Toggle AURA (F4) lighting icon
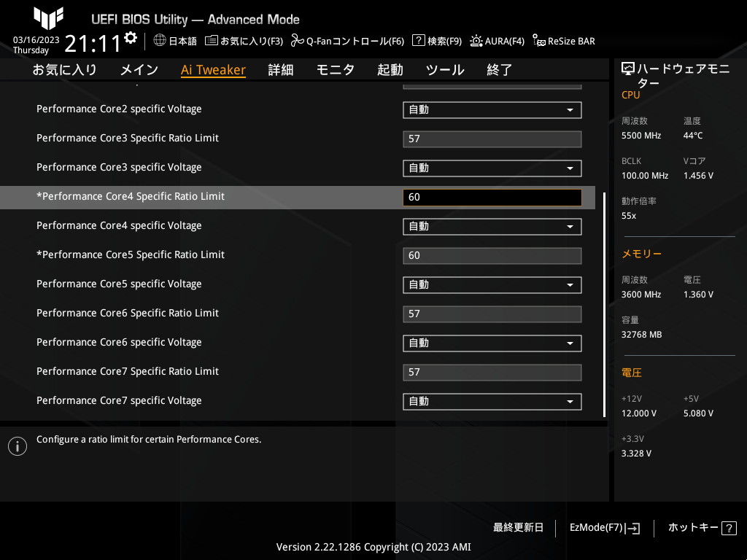Viewport: 747px width, 560px height. coord(476,41)
